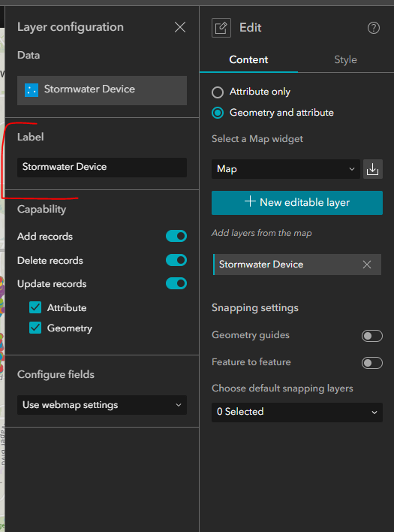Expand the Use webmap settings dropdown
The image size is (394, 532).
[x=102, y=405]
